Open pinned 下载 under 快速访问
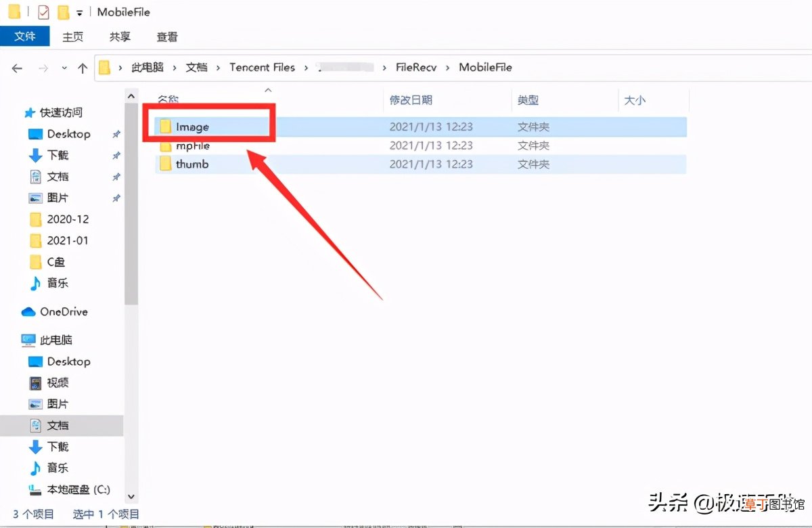 (x=58, y=155)
